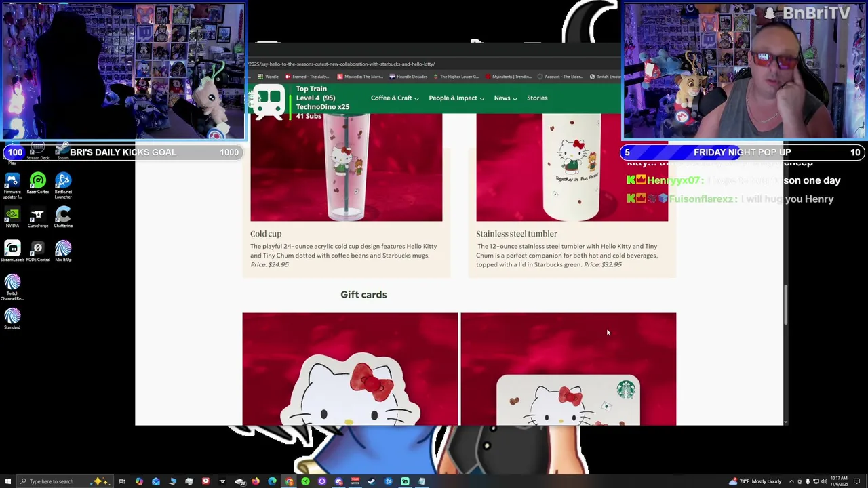
Task: Click the Wordle bookmark
Action: pos(269,77)
